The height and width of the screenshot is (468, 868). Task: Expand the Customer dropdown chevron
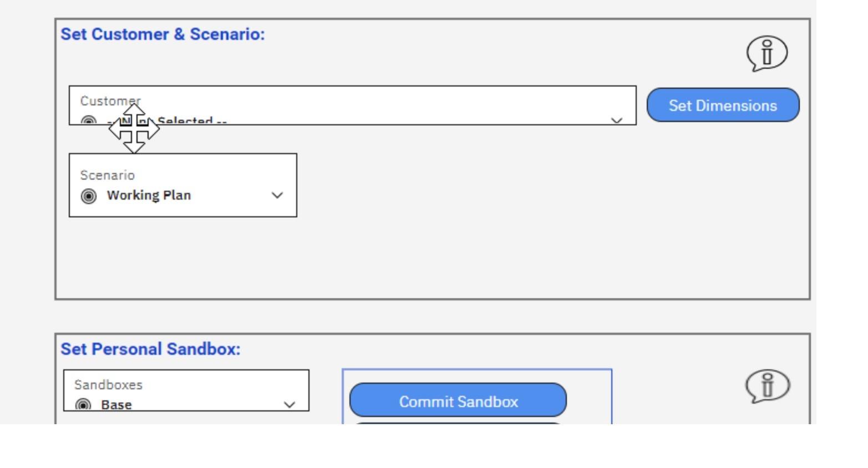[617, 119]
